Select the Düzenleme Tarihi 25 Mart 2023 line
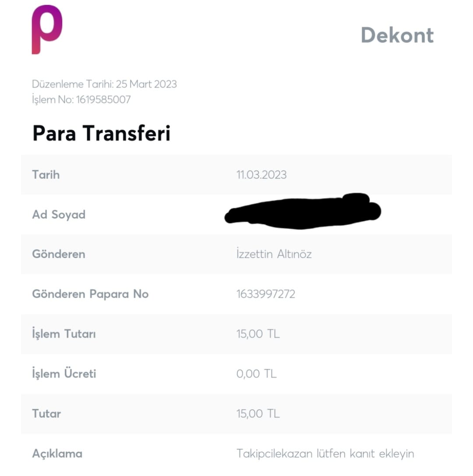This screenshot has width=473, height=476. 104,84
